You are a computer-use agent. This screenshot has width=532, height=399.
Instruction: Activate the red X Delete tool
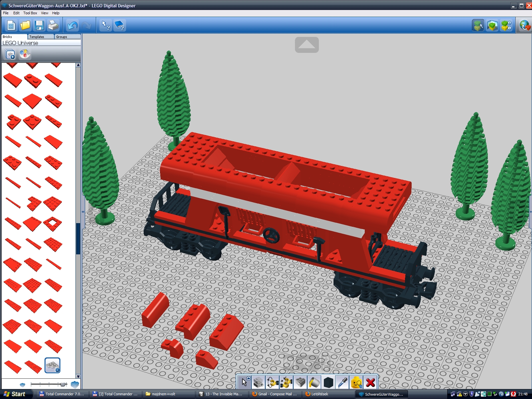[x=370, y=382]
